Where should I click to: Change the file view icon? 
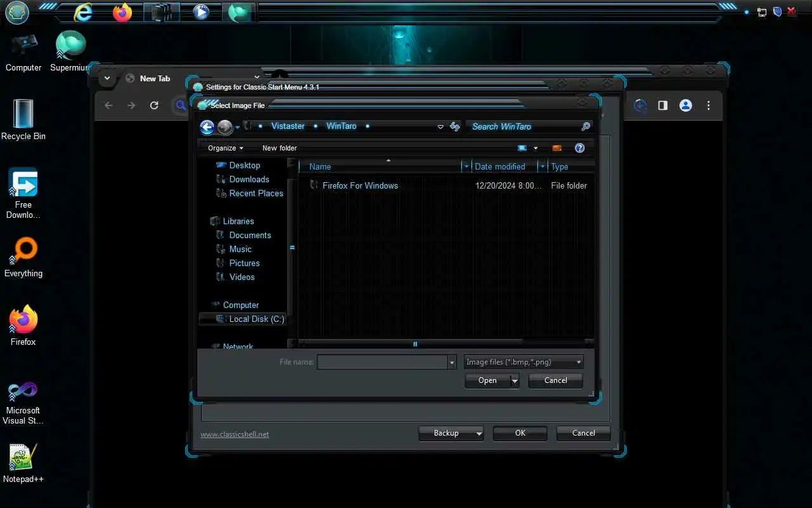point(522,148)
